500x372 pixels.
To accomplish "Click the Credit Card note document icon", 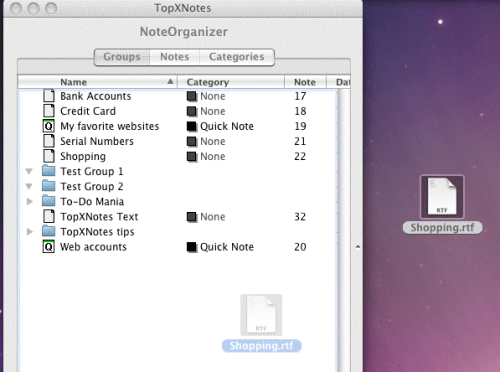I will click(49, 111).
